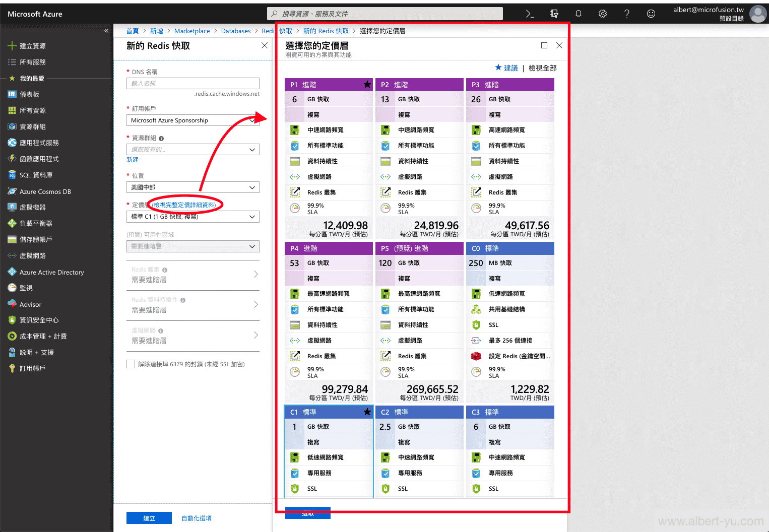Open account avatar menu
The image size is (769, 532).
(x=757, y=14)
